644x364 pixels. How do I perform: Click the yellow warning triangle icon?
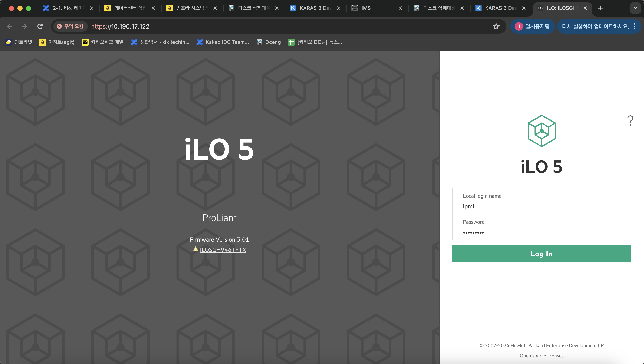pos(195,249)
